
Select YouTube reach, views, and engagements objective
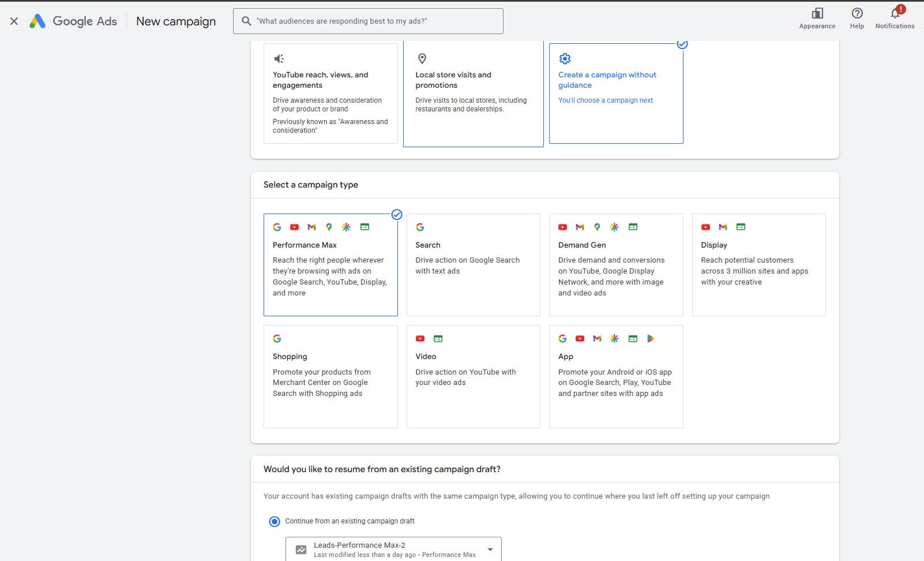pos(330,93)
